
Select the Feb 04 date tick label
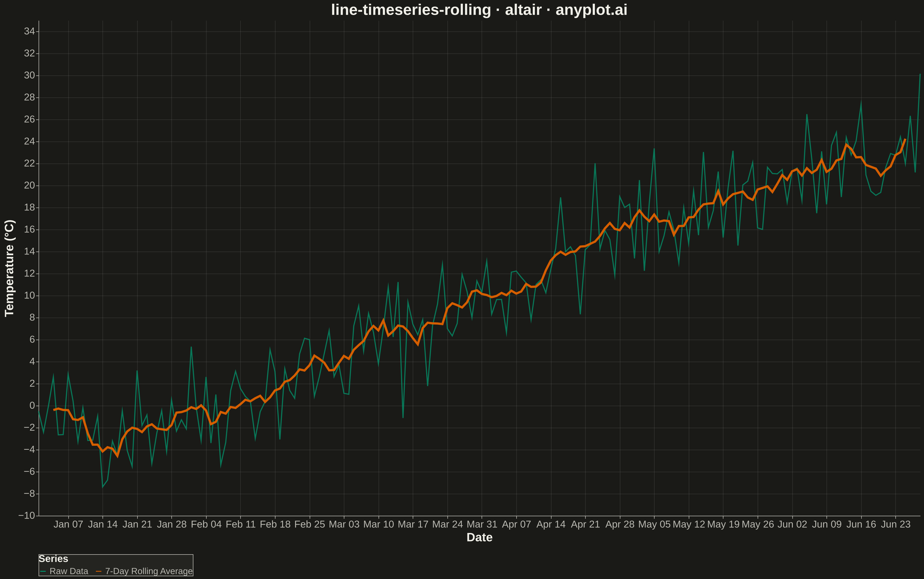click(x=206, y=524)
